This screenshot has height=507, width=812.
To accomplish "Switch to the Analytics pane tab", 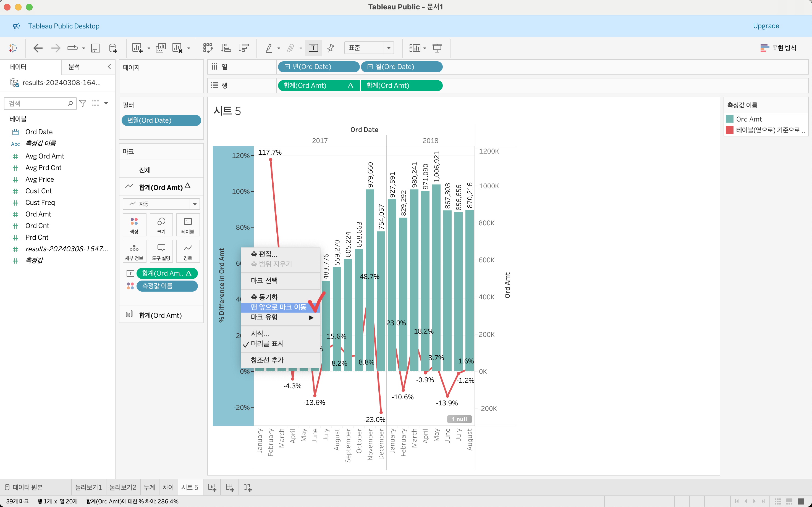I will coord(74,67).
